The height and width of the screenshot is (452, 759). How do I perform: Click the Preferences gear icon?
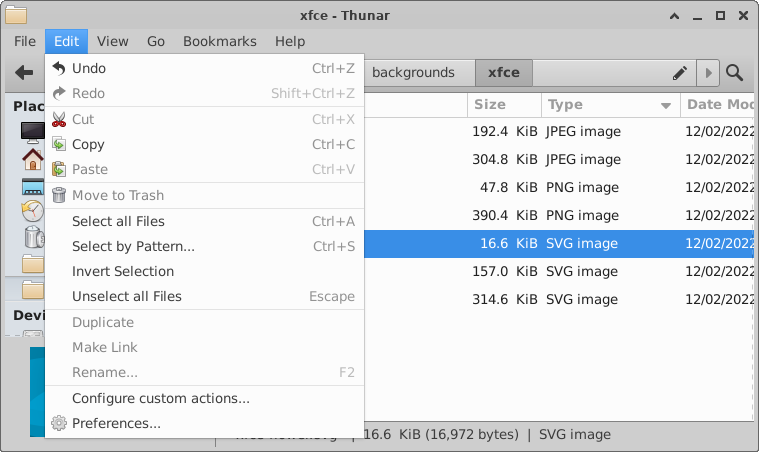[x=59, y=423]
